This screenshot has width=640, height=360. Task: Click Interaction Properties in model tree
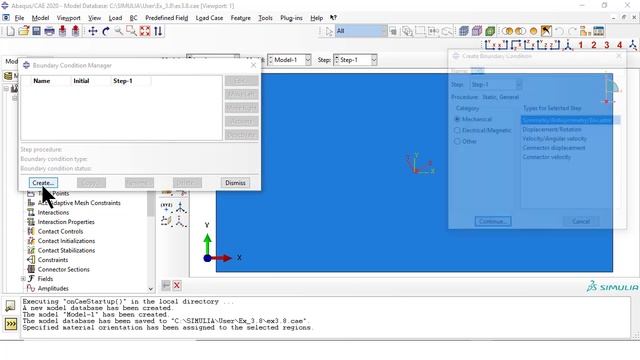66,222
